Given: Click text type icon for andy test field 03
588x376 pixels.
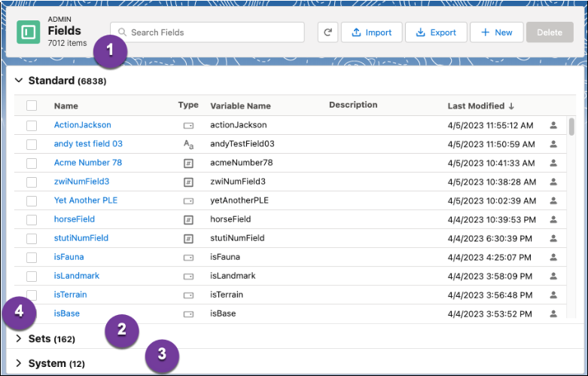Looking at the screenshot, I should (188, 144).
